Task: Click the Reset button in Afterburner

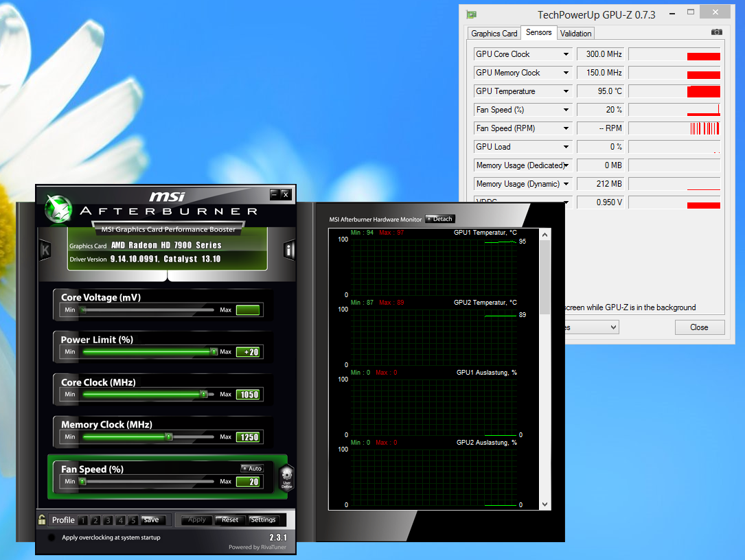Action: tap(230, 520)
